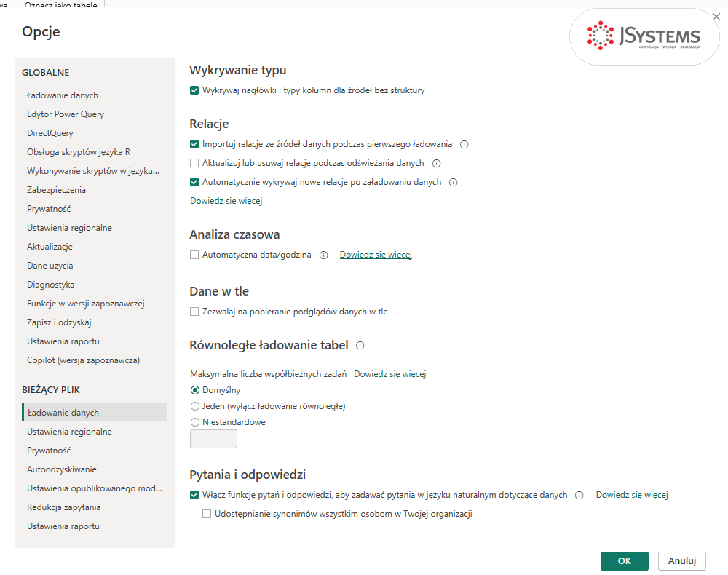Viewport: 728px width, 575px height.
Task: Toggle Wykrywaj nagłówki i typy kolumn checkbox
Action: click(194, 90)
